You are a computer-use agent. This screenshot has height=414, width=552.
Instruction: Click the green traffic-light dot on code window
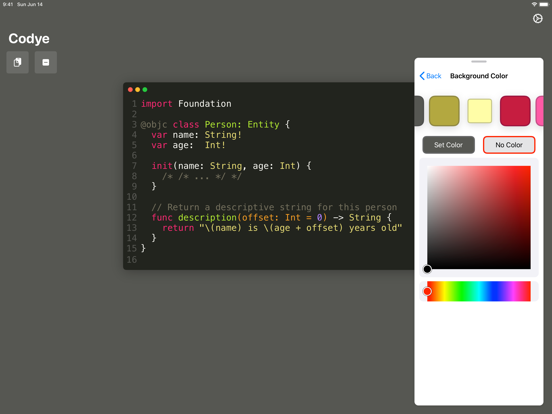pyautogui.click(x=145, y=90)
